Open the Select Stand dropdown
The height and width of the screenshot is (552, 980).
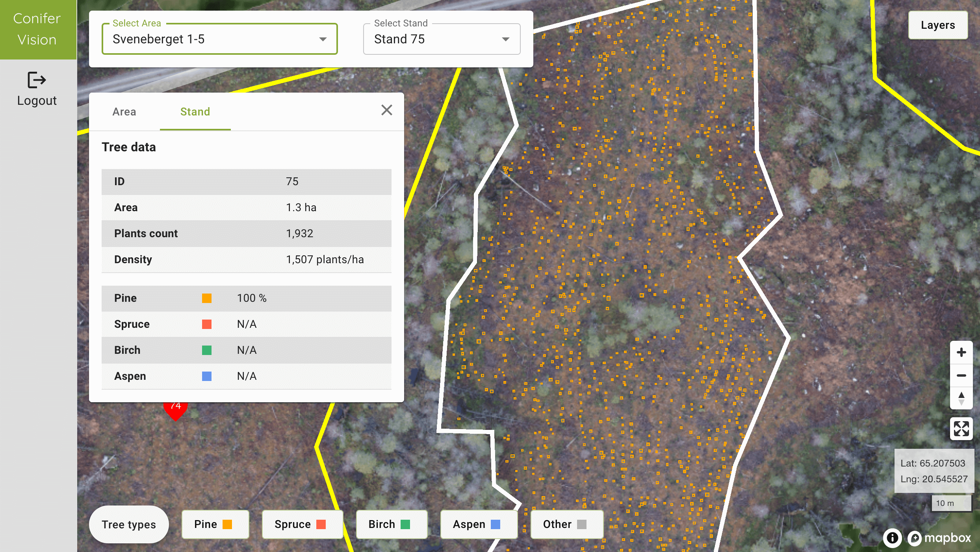point(442,39)
